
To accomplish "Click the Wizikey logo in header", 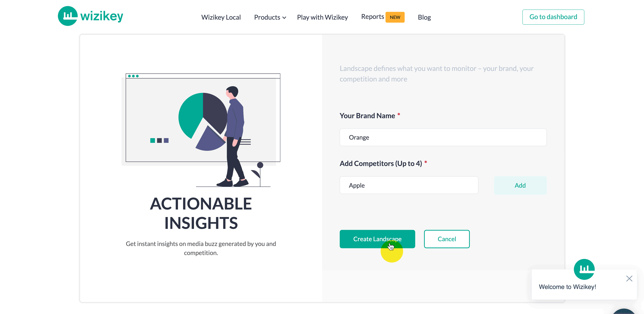I will (x=90, y=16).
